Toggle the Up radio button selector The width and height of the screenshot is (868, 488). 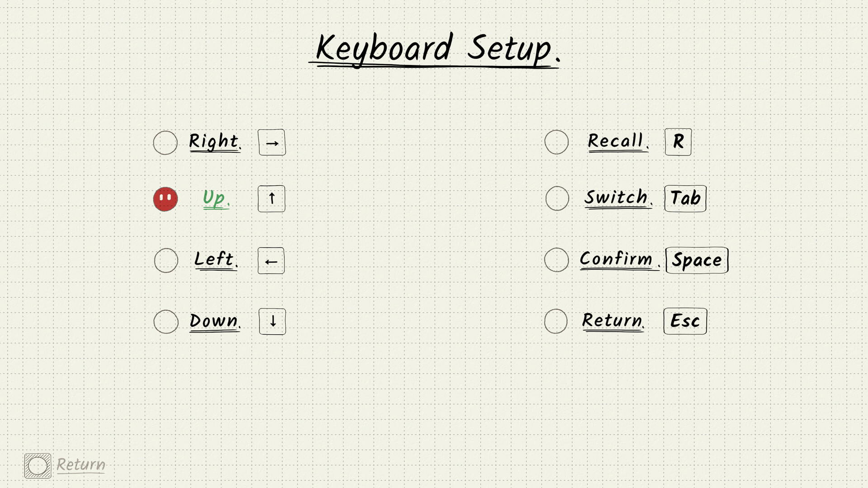pos(165,198)
